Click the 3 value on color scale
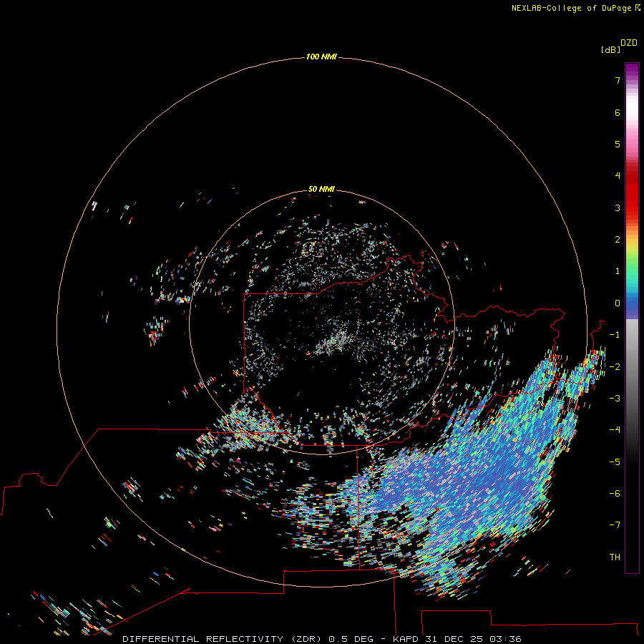 618,208
